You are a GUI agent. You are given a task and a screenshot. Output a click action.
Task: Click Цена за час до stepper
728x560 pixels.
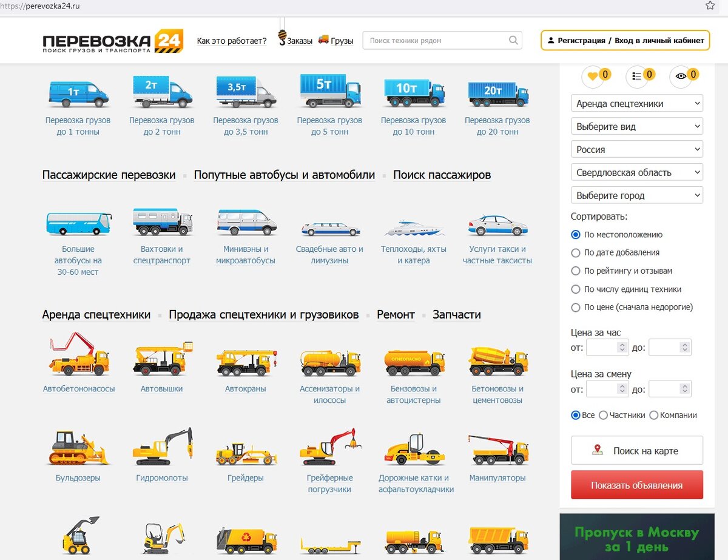pyautogui.click(x=685, y=347)
